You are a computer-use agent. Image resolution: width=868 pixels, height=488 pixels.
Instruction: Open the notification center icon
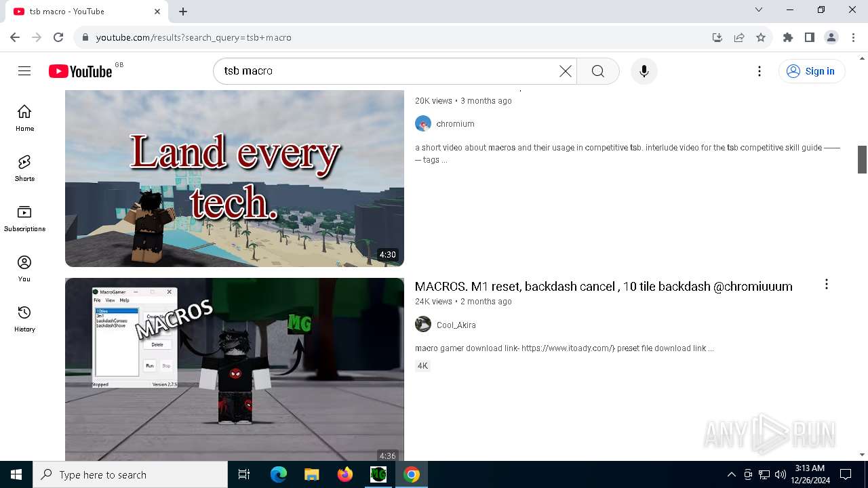tap(846, 474)
